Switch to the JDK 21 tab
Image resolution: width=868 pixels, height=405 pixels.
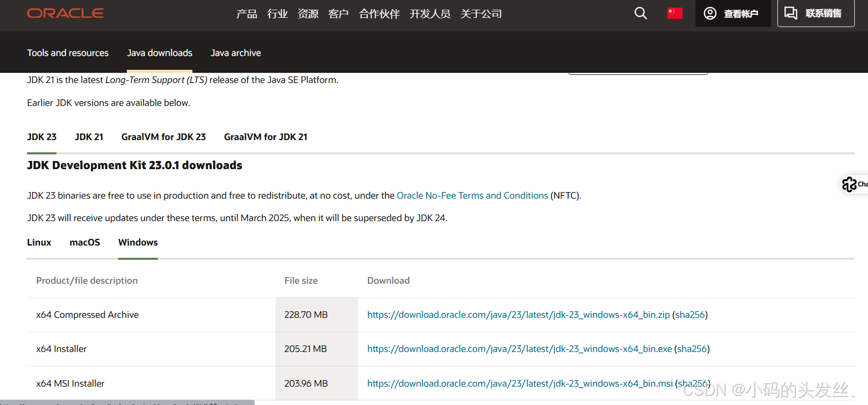point(89,137)
